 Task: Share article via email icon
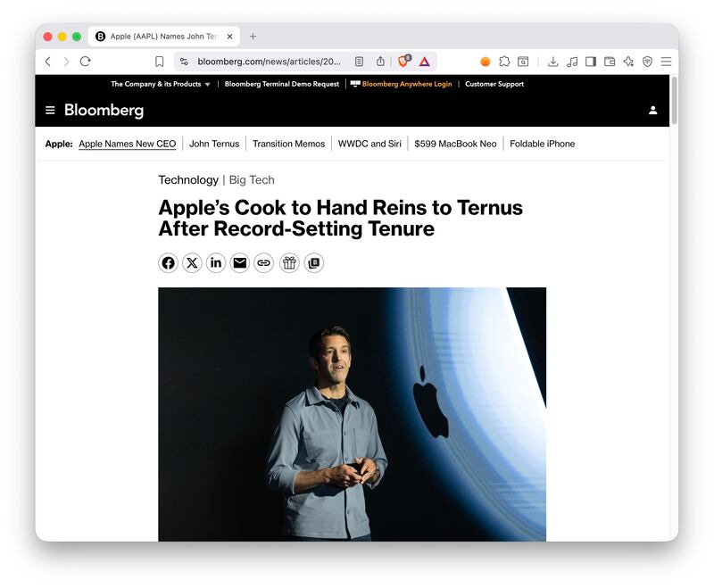[x=239, y=263]
